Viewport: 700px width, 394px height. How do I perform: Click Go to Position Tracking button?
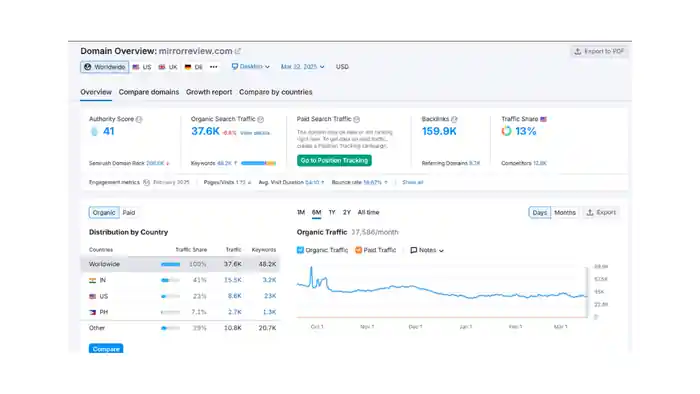(334, 160)
